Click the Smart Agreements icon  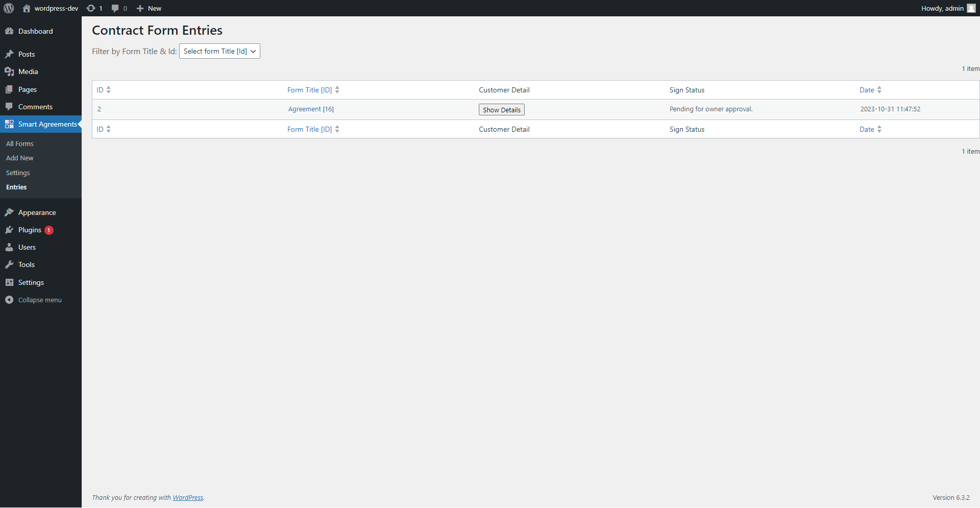(9, 124)
